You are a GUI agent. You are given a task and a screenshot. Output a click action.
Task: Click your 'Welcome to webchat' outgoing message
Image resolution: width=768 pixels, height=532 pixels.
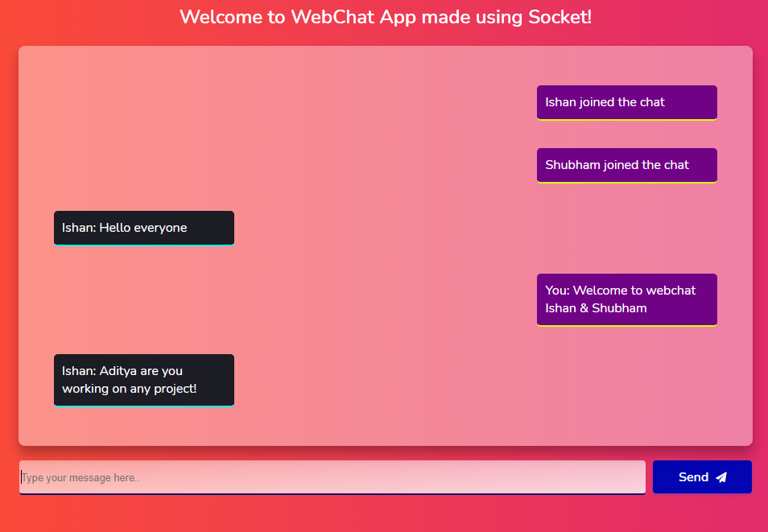[627, 299]
